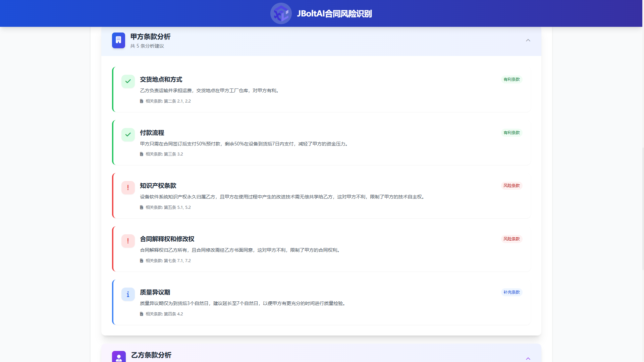Click green check icon for 付款流程
The height and width of the screenshot is (362, 644).
coord(128,135)
